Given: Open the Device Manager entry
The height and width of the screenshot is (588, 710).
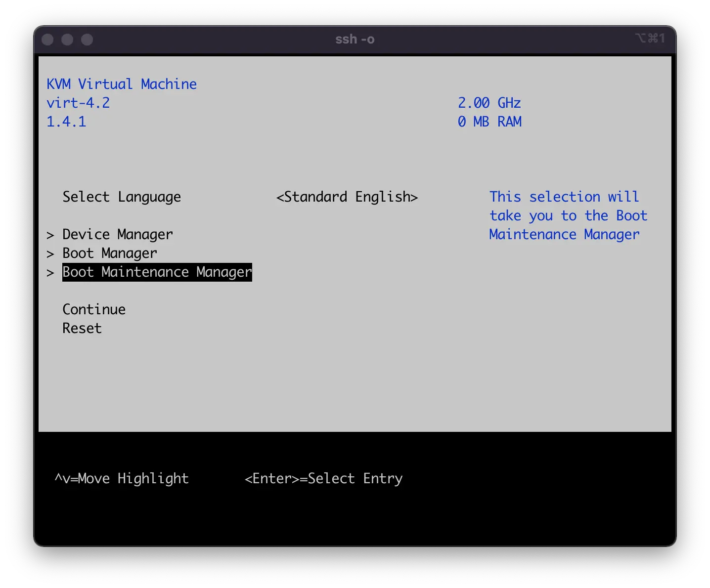Looking at the screenshot, I should click(118, 234).
